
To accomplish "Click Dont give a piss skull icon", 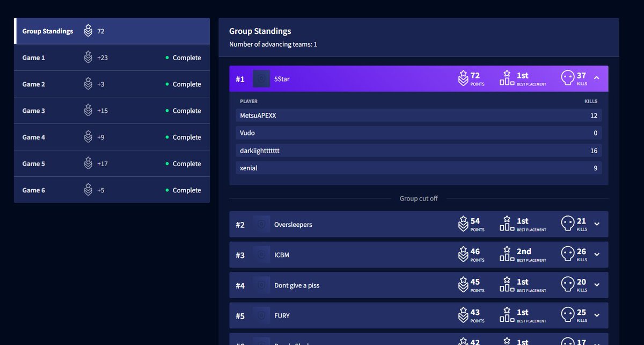I will [567, 285].
